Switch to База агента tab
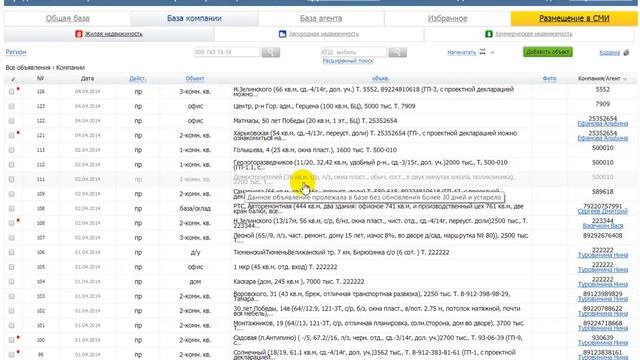 pyautogui.click(x=321, y=18)
